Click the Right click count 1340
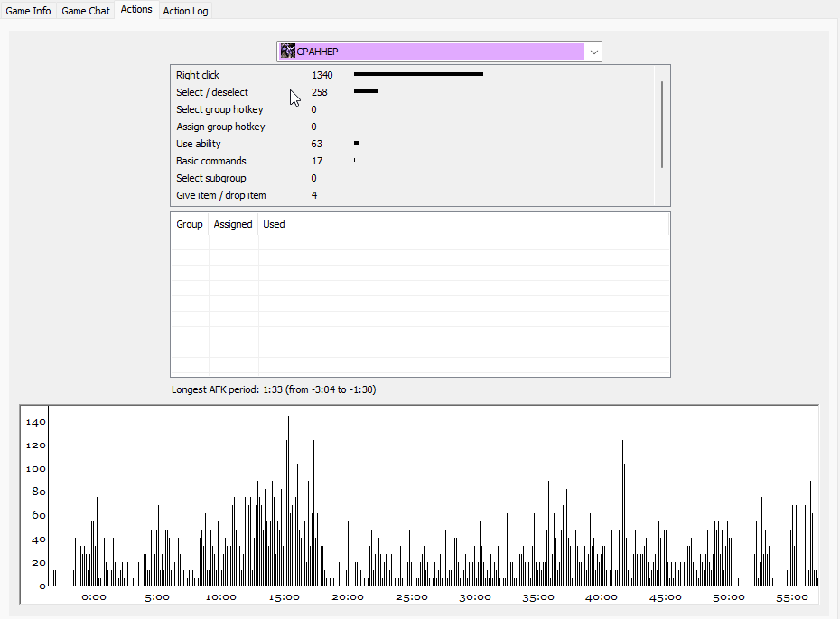 pos(322,75)
